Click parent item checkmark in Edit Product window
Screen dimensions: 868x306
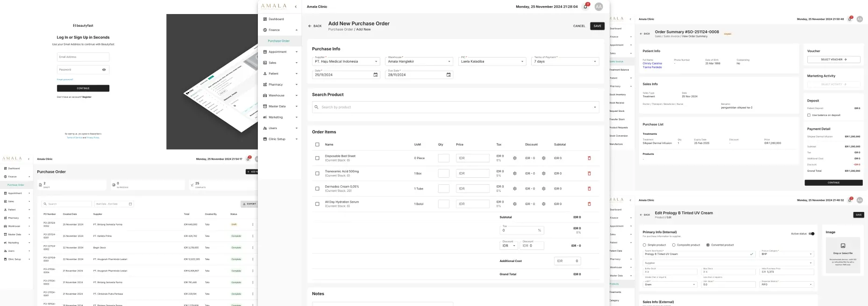point(752,254)
